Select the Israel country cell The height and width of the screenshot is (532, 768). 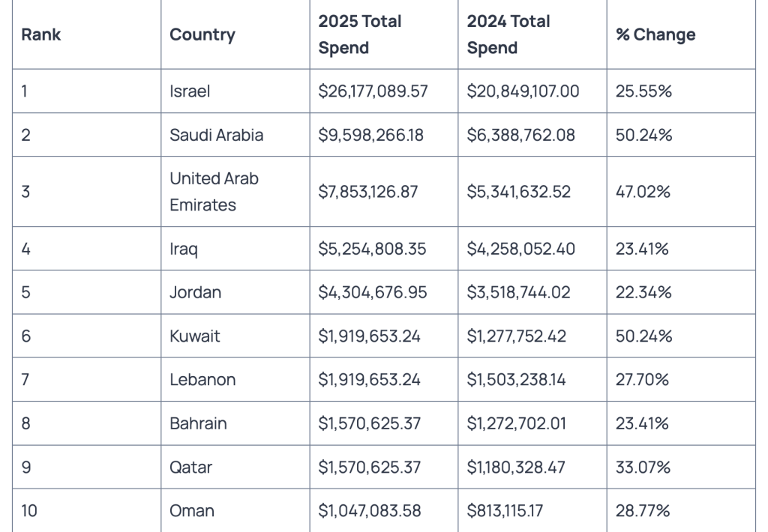coord(190,91)
